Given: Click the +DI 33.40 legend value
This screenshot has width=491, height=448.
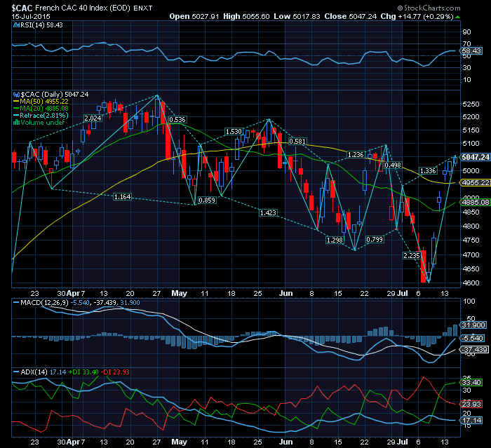Looking at the screenshot, I should [83, 372].
